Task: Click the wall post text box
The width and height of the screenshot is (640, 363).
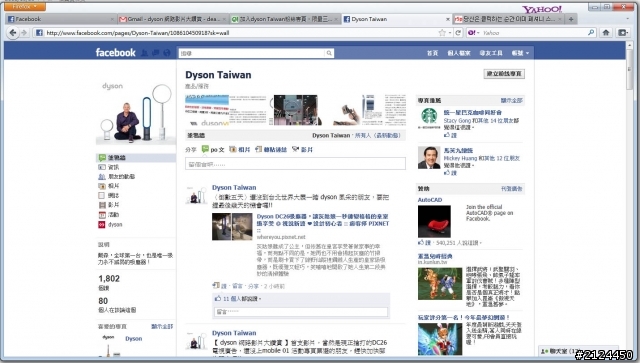Action: (295, 164)
